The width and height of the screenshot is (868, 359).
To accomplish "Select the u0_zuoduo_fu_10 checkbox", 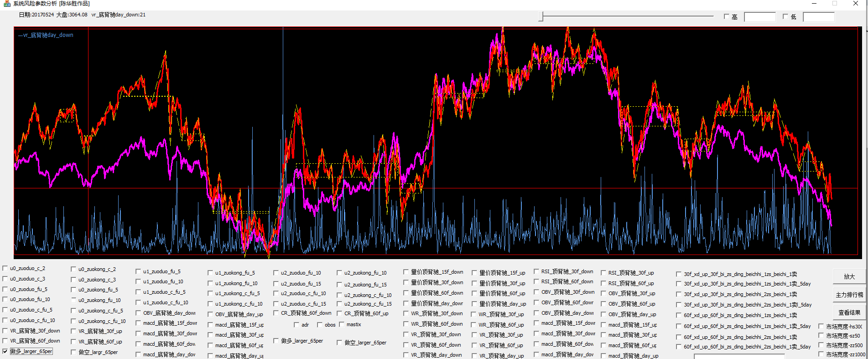I will click(x=5, y=299).
